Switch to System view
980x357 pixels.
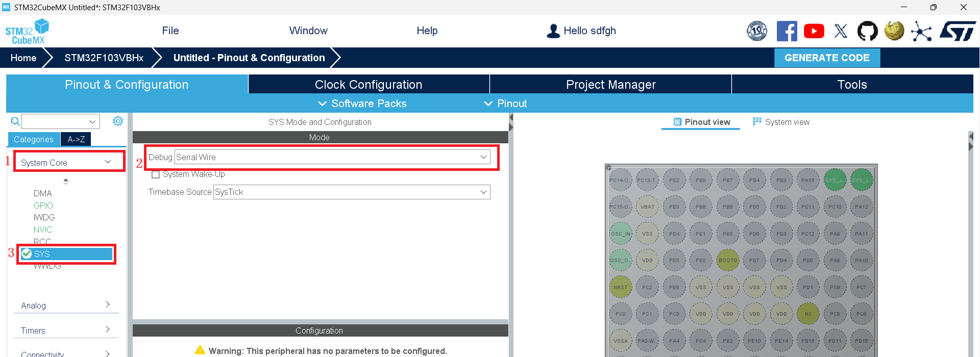(x=781, y=122)
